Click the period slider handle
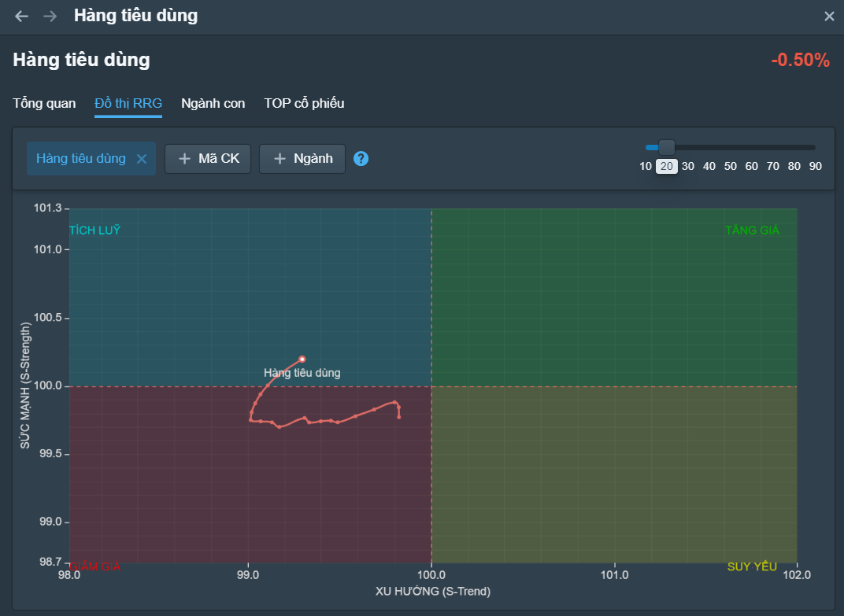The width and height of the screenshot is (844, 616). (667, 147)
